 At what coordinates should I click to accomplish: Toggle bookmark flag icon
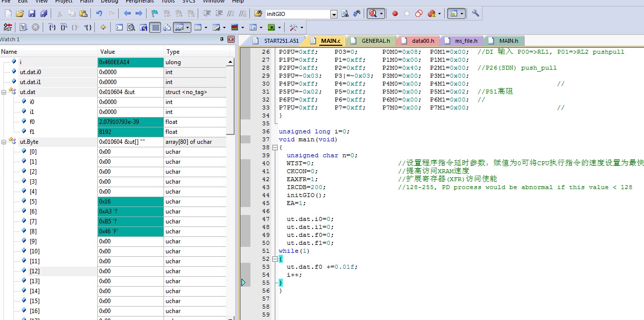point(155,14)
